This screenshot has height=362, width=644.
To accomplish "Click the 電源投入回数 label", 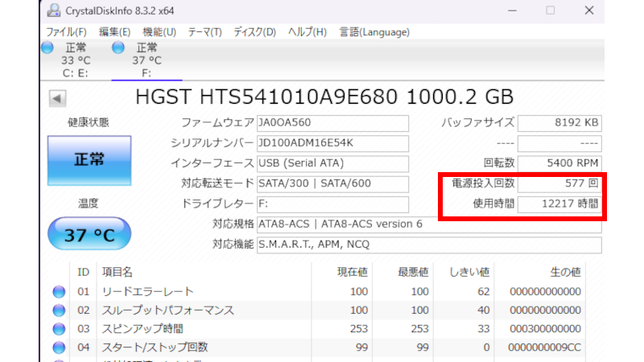I will tap(483, 183).
